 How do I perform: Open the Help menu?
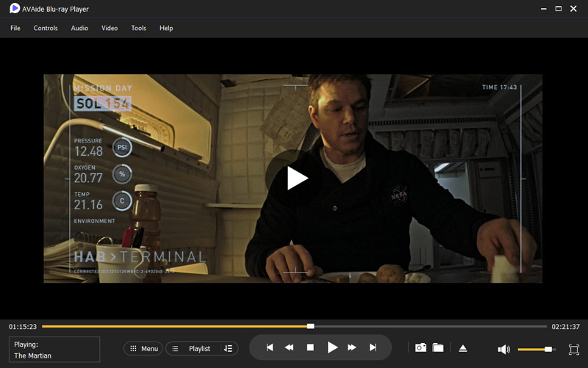[x=166, y=28]
